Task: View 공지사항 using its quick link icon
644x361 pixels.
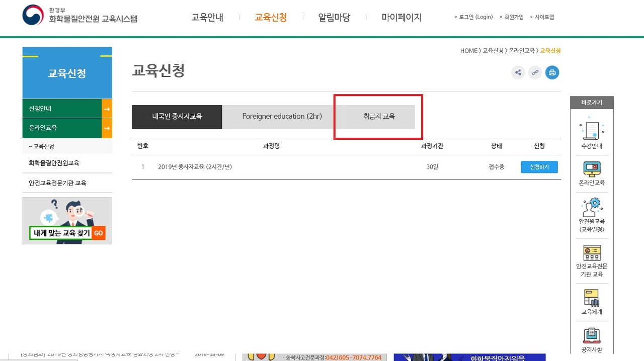Action: click(x=592, y=339)
